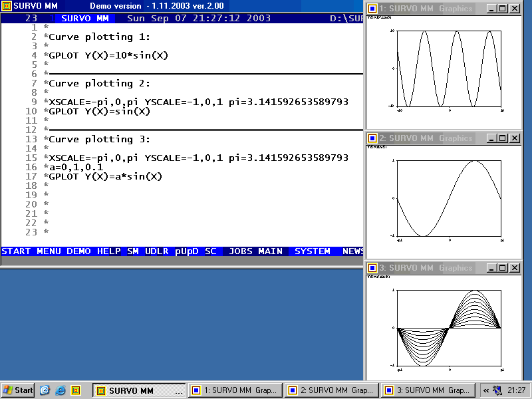The image size is (532, 399).
Task: Click line 'Curve plotting 1:'
Action: tap(99, 37)
